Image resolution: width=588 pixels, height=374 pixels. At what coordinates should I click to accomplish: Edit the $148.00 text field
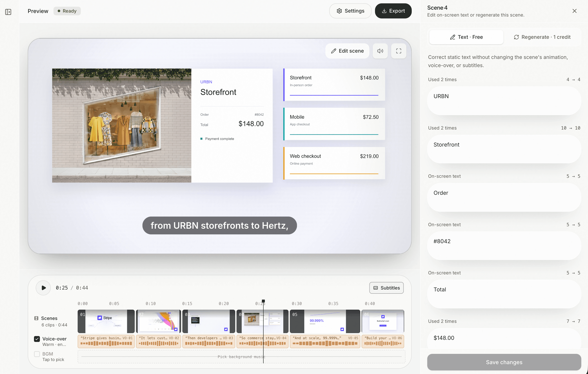(x=504, y=338)
